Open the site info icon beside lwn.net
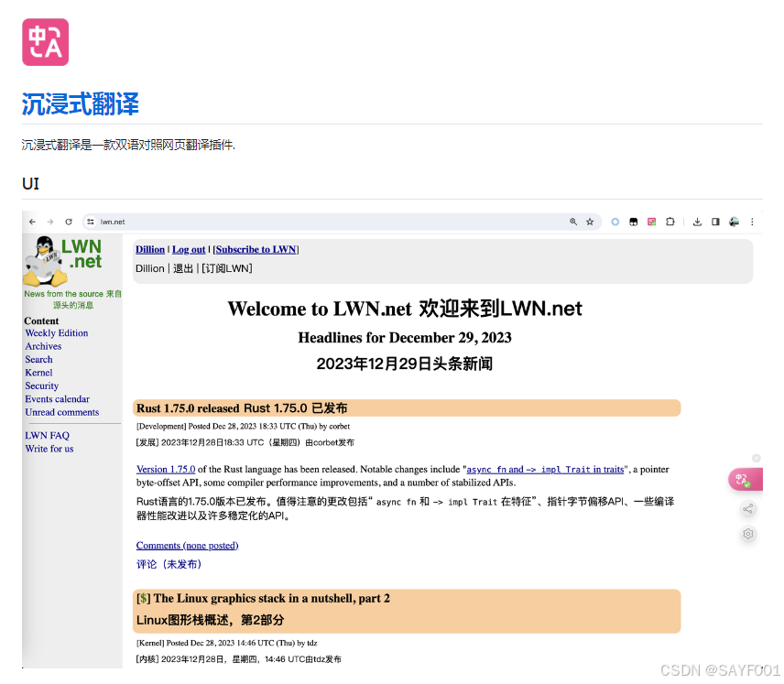Viewport: 784px width, 684px height. pyautogui.click(x=91, y=222)
